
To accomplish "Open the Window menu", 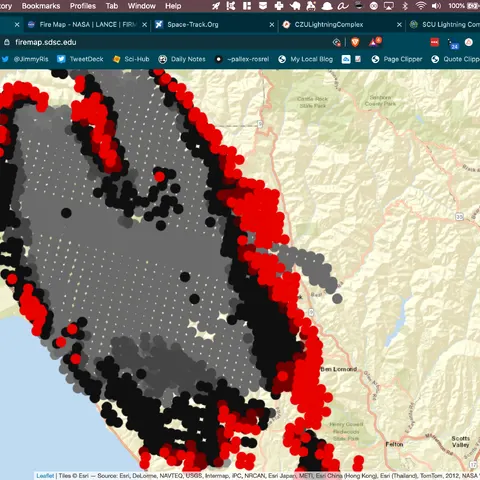I will pyautogui.click(x=142, y=6).
